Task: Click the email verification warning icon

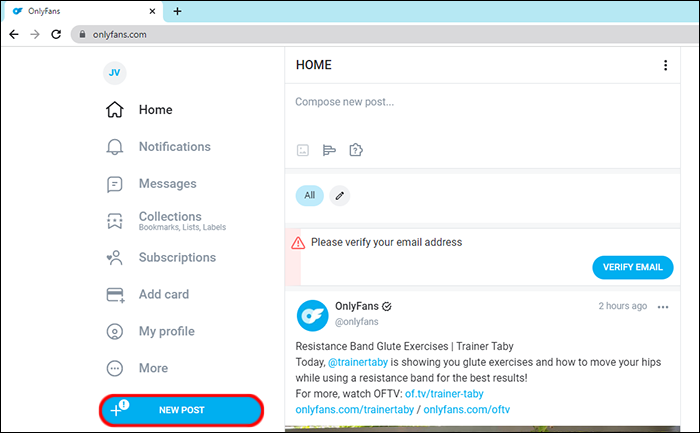Action: coord(298,243)
